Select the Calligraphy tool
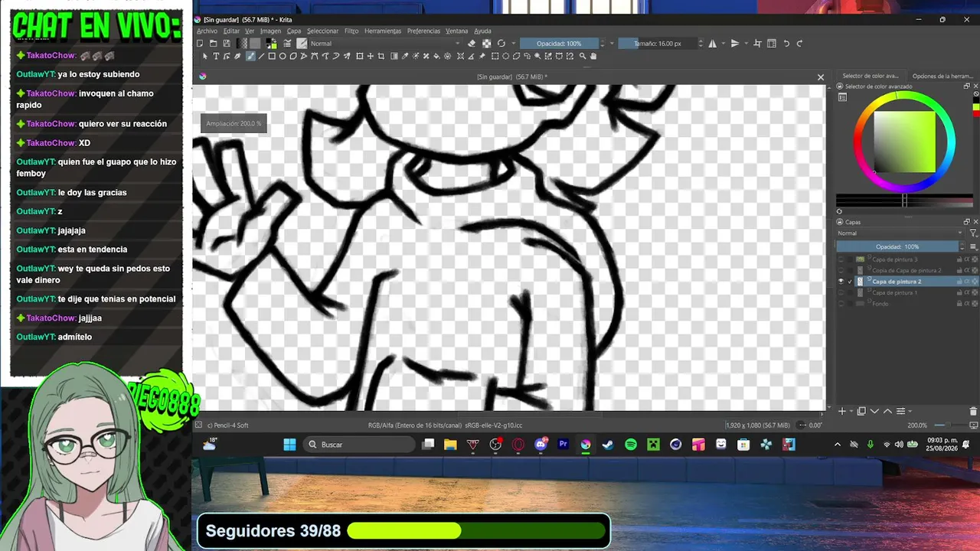The width and height of the screenshot is (980, 551). [238, 56]
